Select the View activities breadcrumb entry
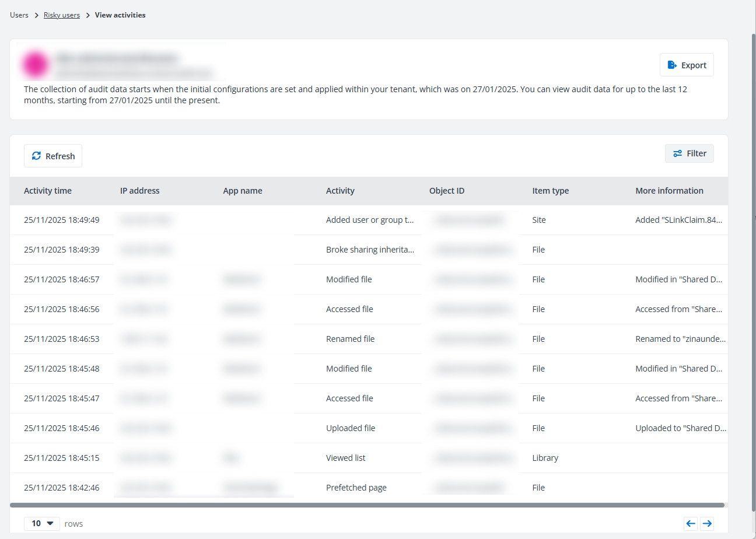Image resolution: width=756 pixels, height=539 pixels. [120, 15]
